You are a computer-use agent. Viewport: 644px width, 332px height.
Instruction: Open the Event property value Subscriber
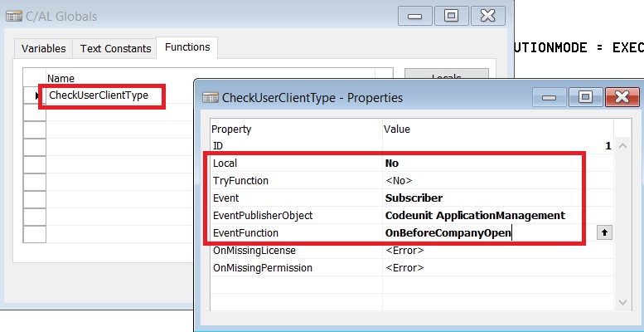(x=414, y=198)
